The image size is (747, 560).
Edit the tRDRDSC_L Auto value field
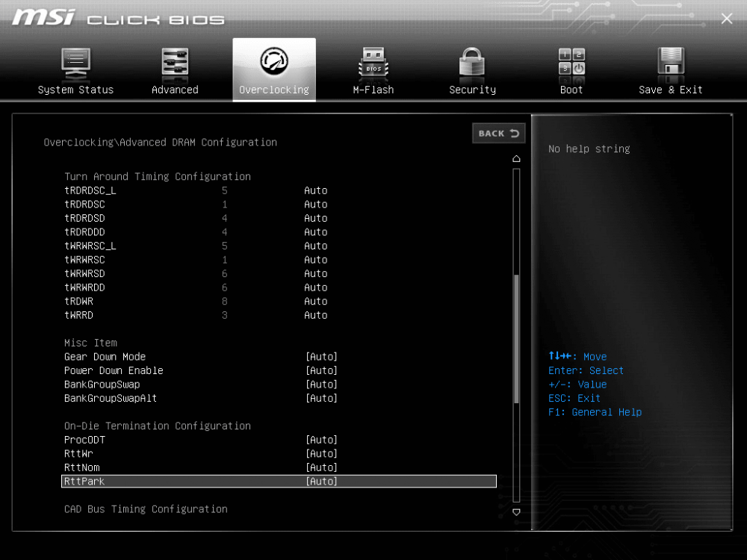(x=316, y=190)
